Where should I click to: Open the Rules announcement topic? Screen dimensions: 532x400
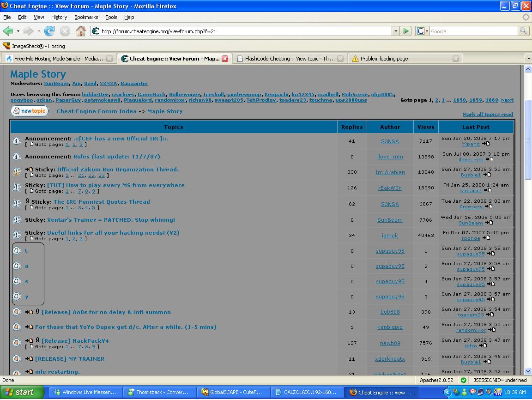pos(117,157)
